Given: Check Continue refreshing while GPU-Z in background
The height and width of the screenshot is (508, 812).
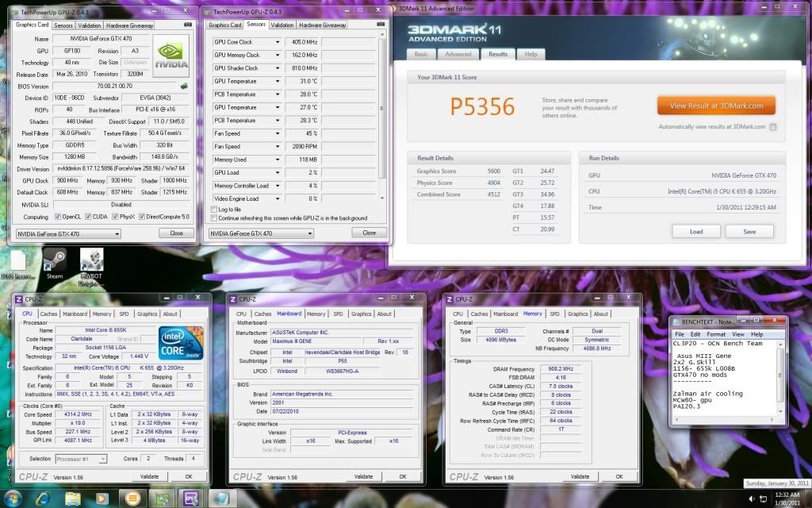Looking at the screenshot, I should tap(214, 218).
